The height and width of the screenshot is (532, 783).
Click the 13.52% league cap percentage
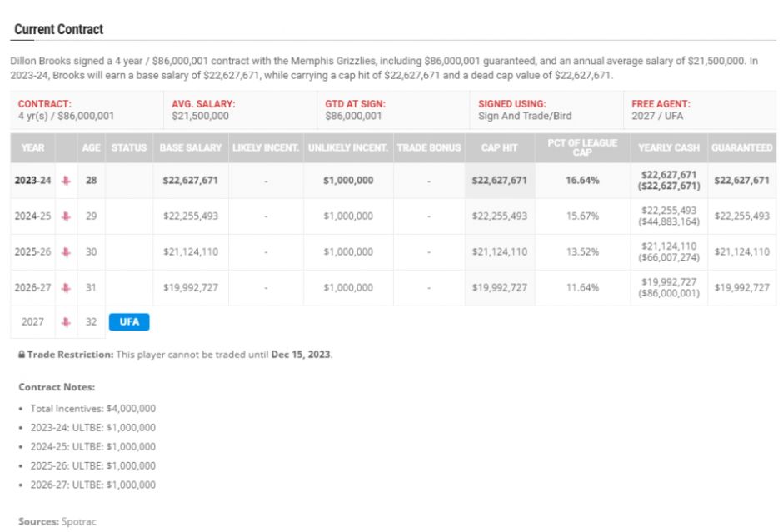coord(582,252)
